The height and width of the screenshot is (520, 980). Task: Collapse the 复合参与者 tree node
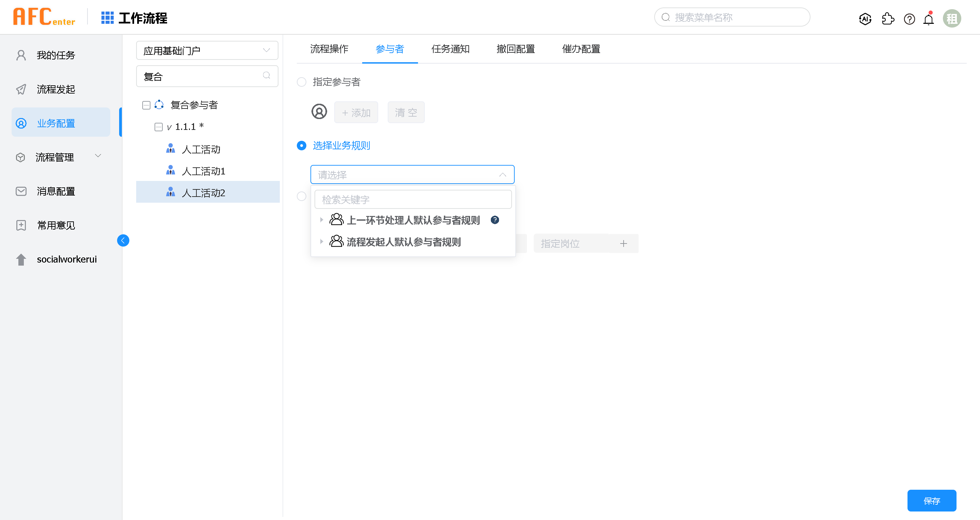click(146, 105)
